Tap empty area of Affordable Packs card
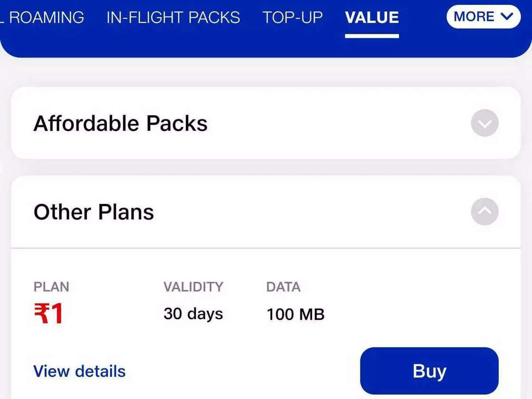The image size is (532, 399). point(333,124)
